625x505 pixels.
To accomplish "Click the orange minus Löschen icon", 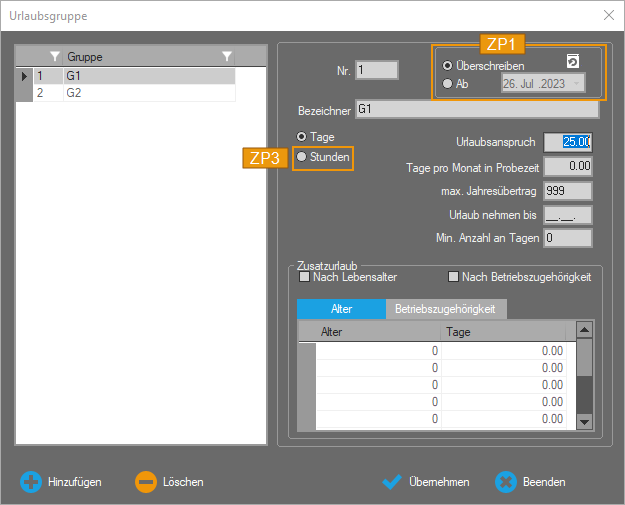I will coord(146,482).
